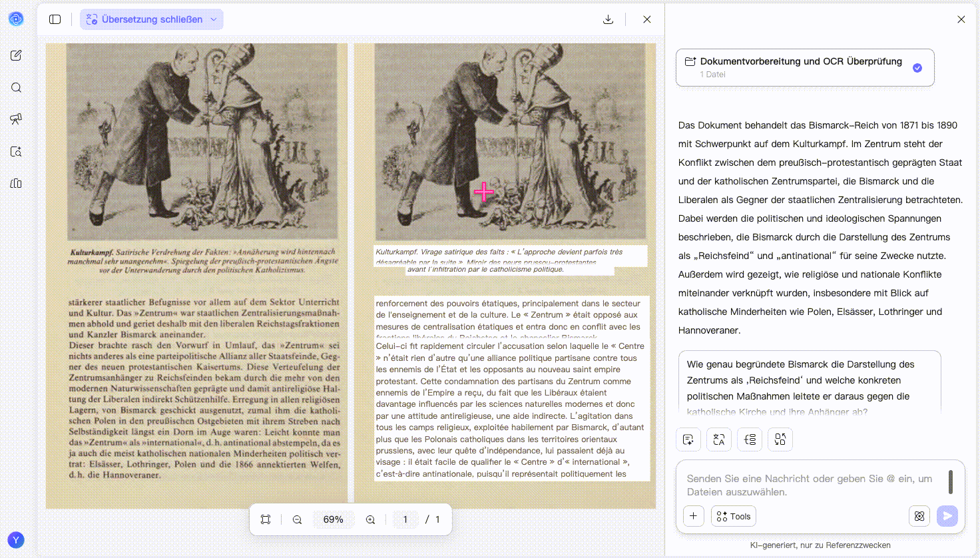Click the AI summary note icon
Screen dimensions: 980x558
(688, 439)
